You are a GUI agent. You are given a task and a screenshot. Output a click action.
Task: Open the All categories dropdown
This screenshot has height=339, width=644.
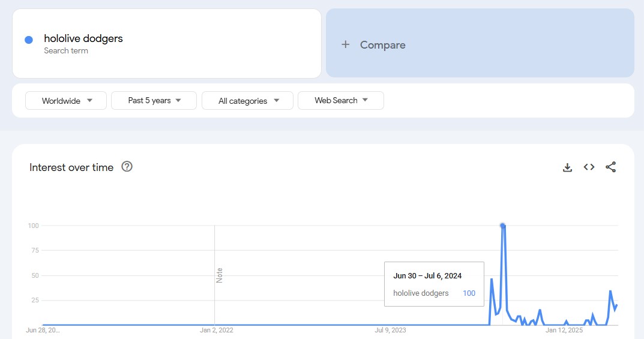[x=247, y=101]
